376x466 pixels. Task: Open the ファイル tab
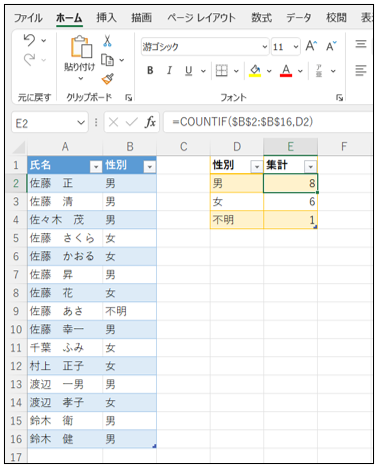click(28, 18)
